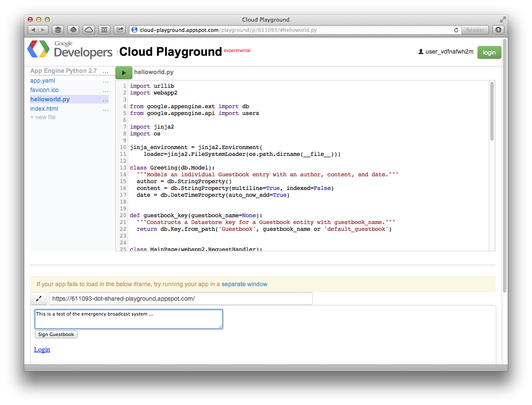Click the 'def guestbook_key' line
This screenshot has width=532, height=405.
pos(196,215)
